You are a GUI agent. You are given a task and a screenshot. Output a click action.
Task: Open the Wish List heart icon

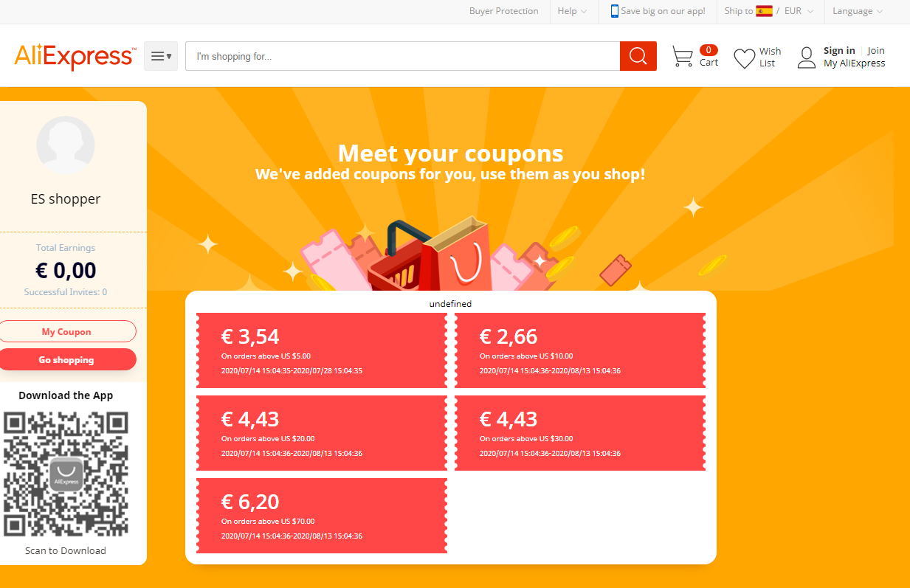click(744, 58)
